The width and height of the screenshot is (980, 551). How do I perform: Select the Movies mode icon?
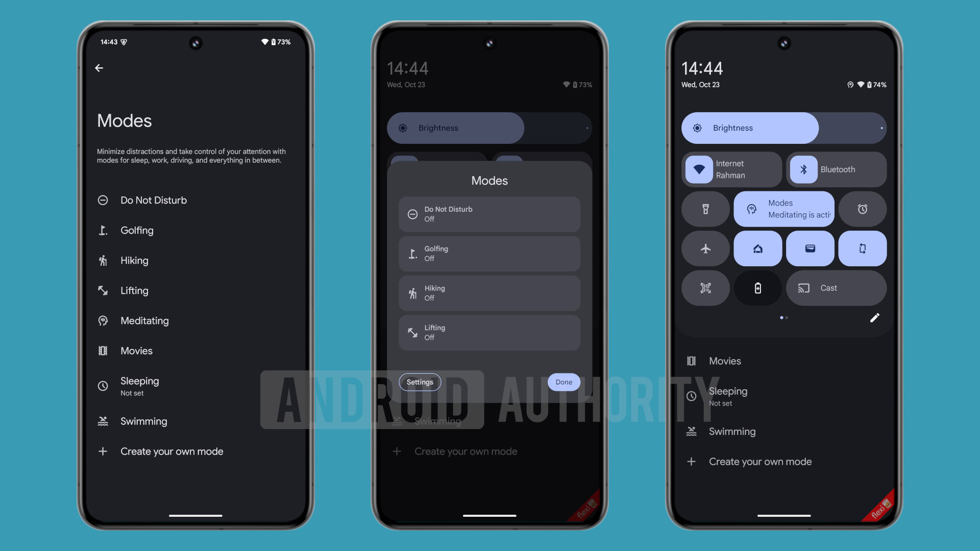(x=102, y=350)
